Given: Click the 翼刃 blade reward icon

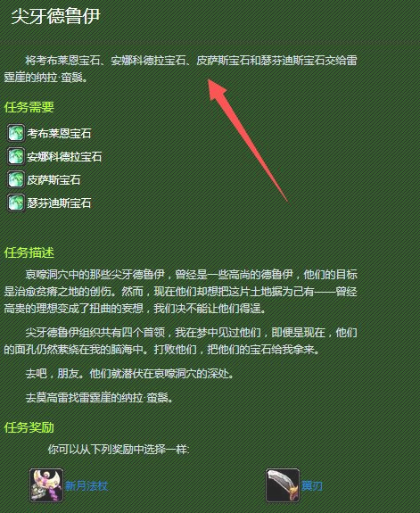Looking at the screenshot, I should pos(283,485).
